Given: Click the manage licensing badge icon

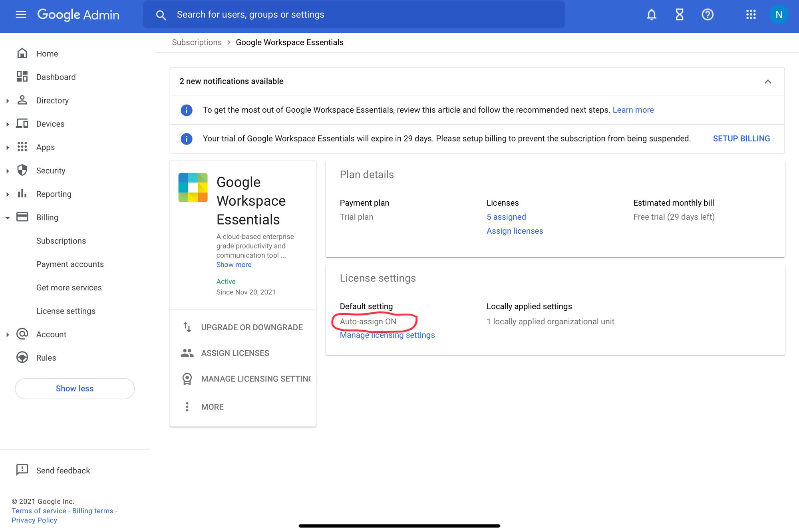Looking at the screenshot, I should (187, 379).
